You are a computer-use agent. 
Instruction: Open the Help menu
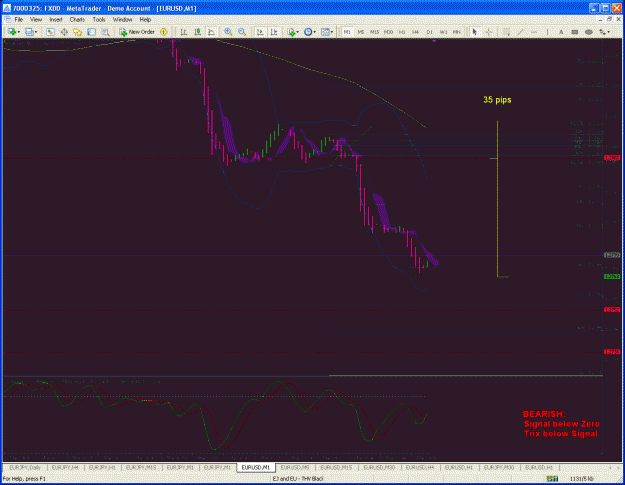pos(145,20)
